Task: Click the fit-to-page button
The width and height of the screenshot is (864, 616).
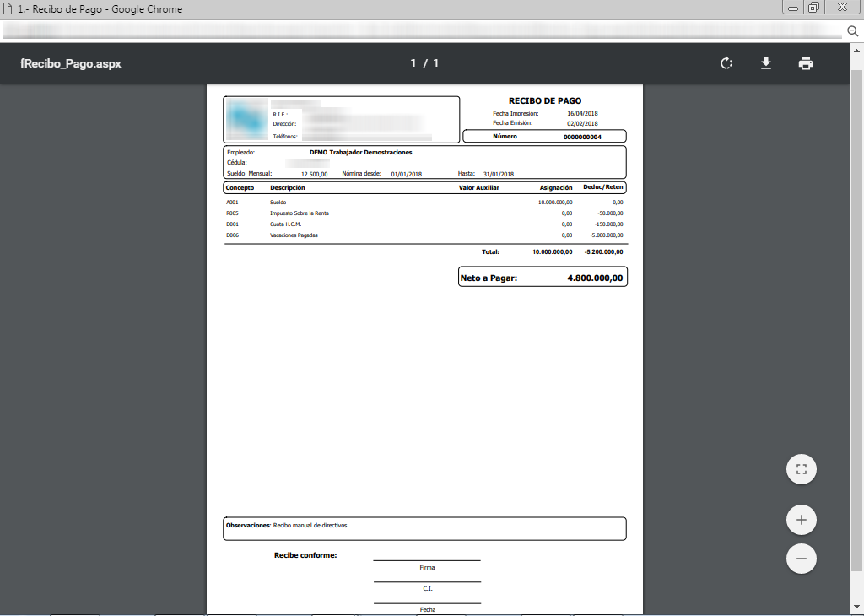Action: 802,469
